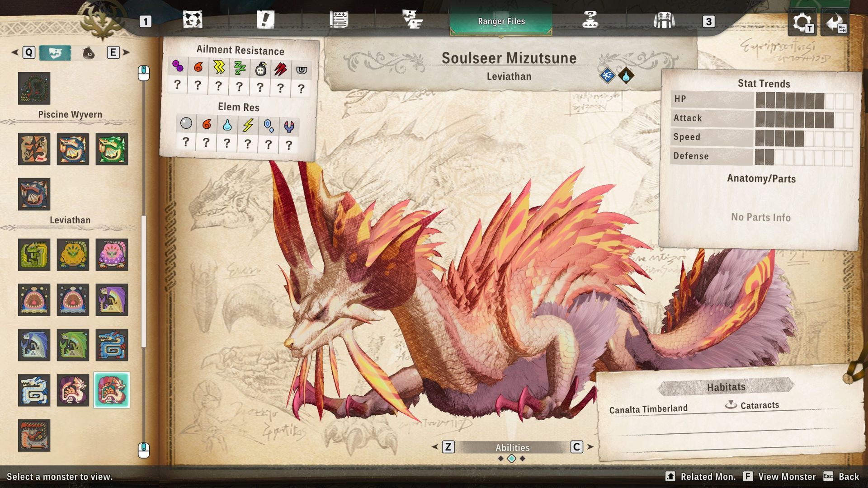Open the notes list tab icon
Screen dimensions: 868x488
(x=339, y=20)
